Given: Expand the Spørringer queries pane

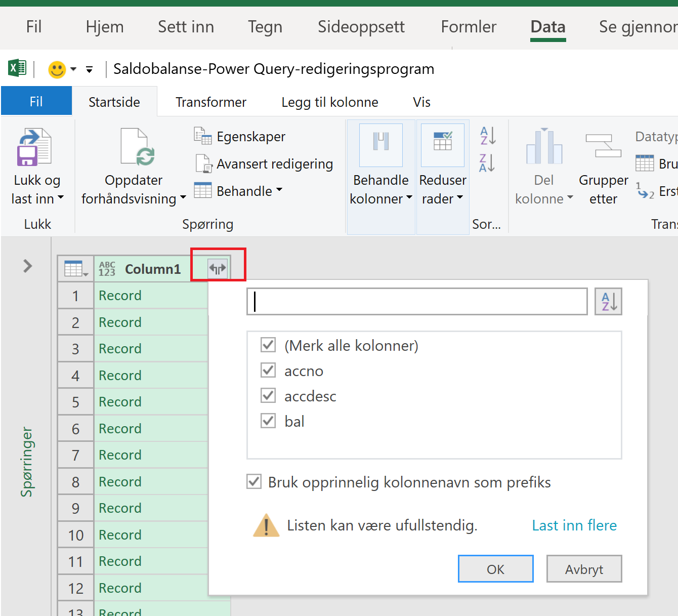Looking at the screenshot, I should tap(27, 266).
